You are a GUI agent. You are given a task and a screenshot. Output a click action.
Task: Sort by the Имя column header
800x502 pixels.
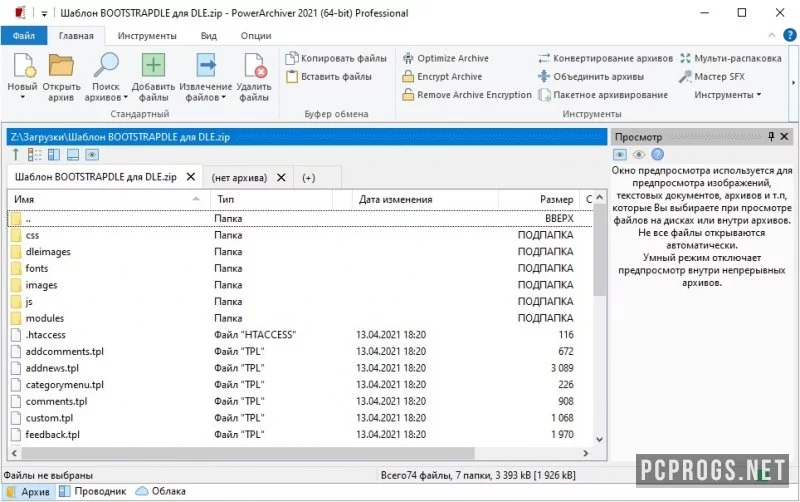tap(109, 199)
